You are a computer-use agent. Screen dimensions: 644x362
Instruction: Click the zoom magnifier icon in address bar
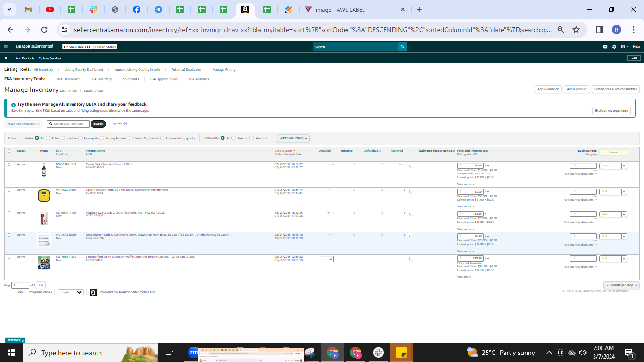coord(561,30)
